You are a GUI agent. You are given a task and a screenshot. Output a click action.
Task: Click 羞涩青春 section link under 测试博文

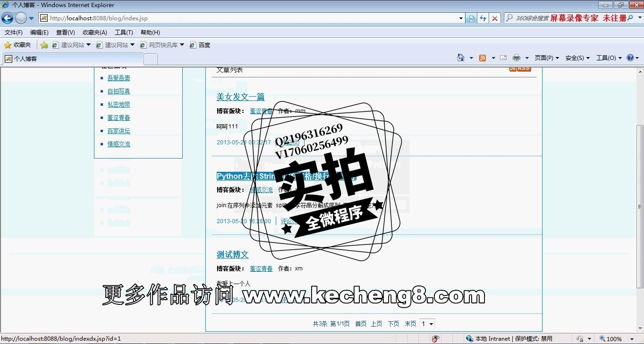pyautogui.click(x=261, y=268)
